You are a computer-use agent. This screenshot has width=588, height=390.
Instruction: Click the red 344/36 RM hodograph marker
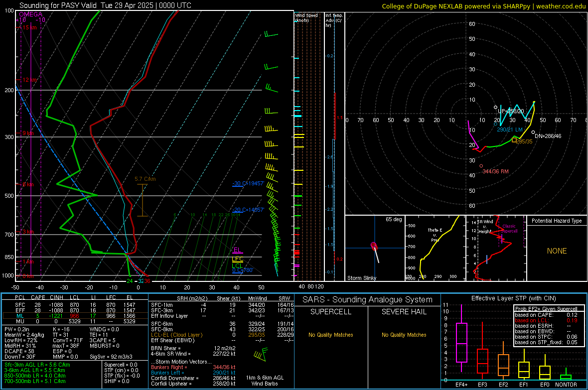481,166
